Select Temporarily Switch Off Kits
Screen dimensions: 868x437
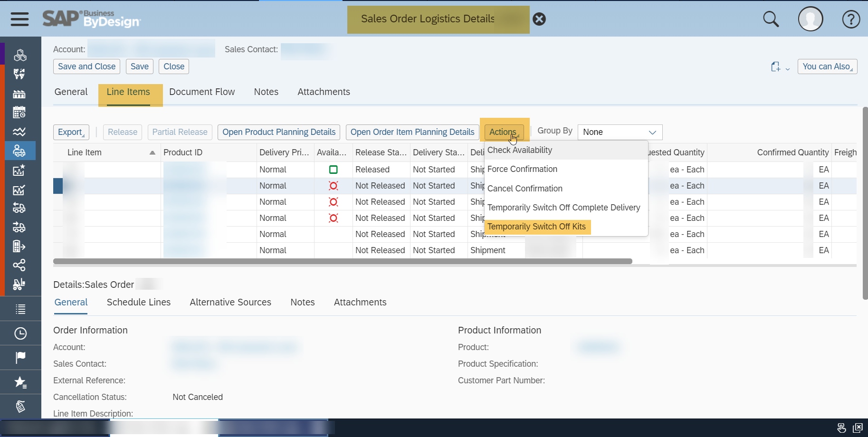click(566, 227)
